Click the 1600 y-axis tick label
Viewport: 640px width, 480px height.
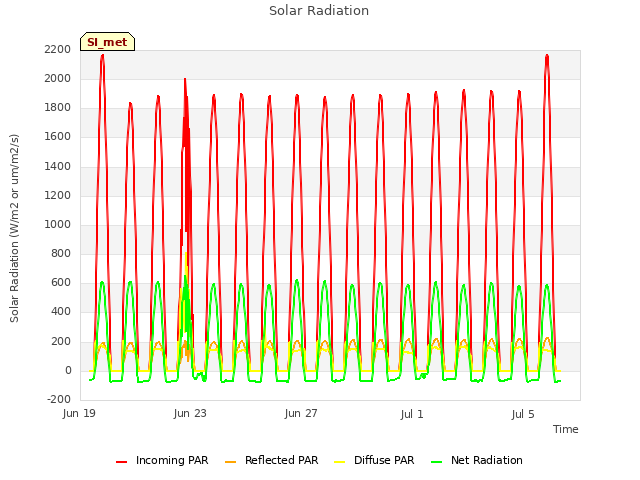point(58,137)
